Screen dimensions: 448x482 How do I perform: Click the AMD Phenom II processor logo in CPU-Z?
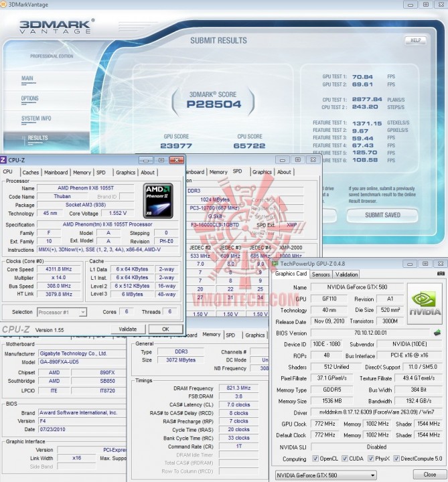158,200
